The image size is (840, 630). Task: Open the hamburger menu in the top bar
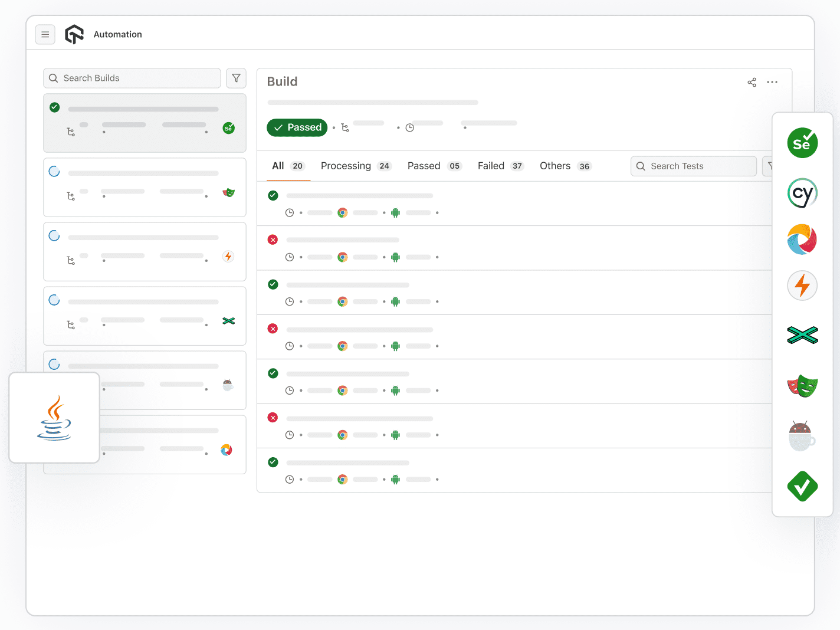coord(45,34)
